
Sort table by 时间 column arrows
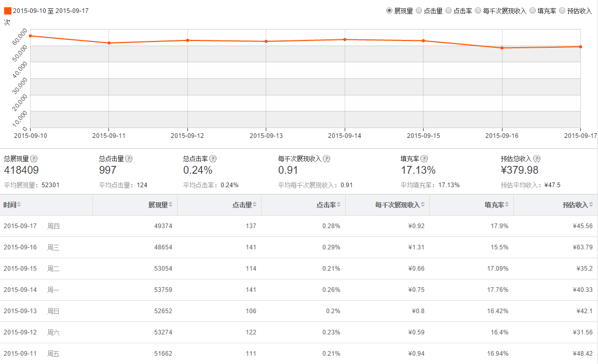click(19, 205)
